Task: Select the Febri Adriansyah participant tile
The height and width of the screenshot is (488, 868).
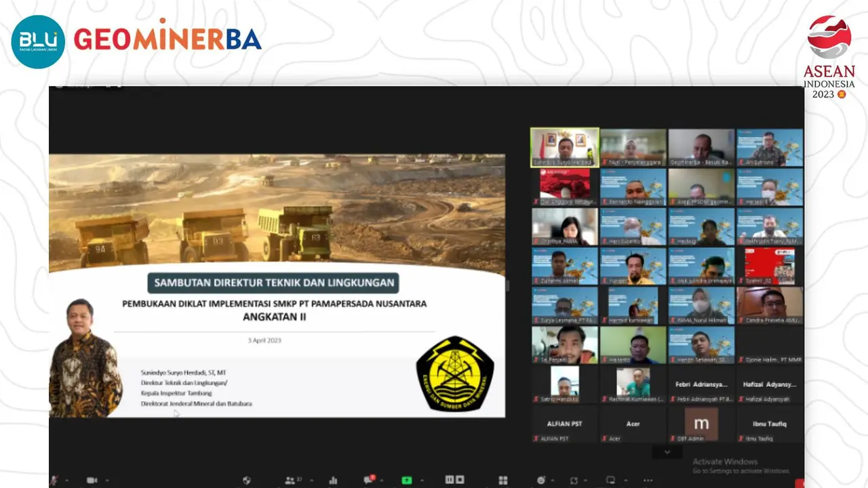Action: tap(702, 384)
